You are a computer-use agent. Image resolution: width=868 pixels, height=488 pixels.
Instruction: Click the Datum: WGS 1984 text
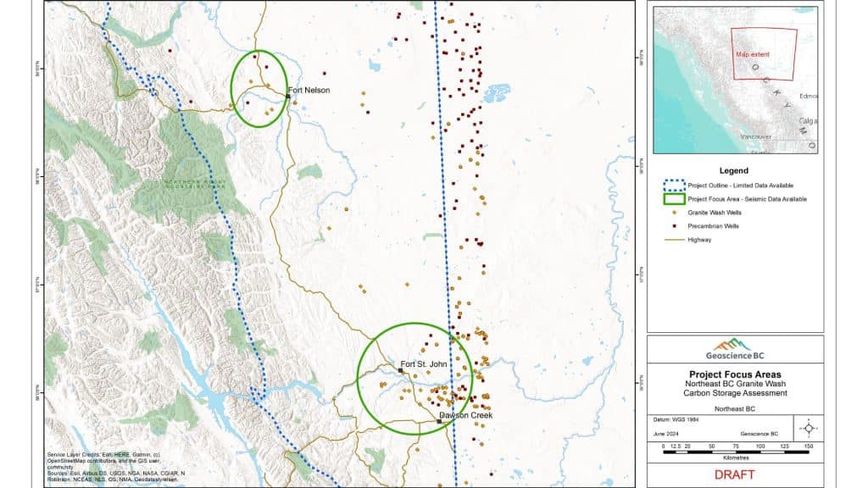click(676, 418)
